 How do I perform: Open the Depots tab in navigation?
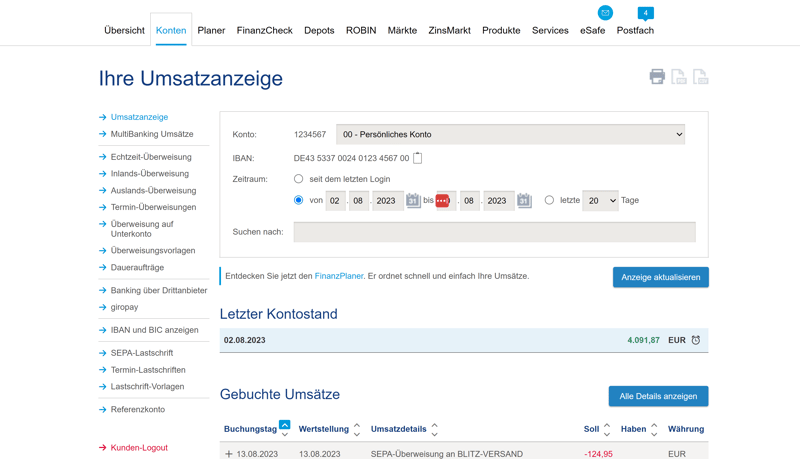point(319,30)
